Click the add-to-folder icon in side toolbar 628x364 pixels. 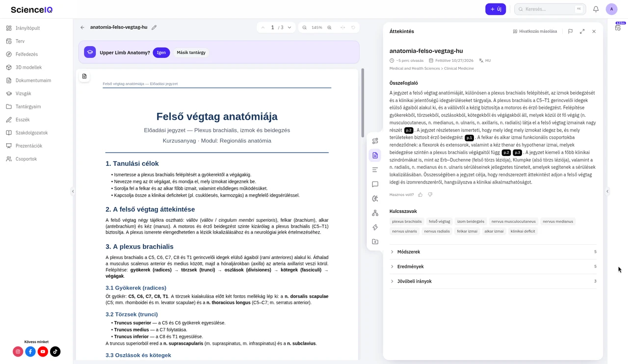tap(375, 242)
